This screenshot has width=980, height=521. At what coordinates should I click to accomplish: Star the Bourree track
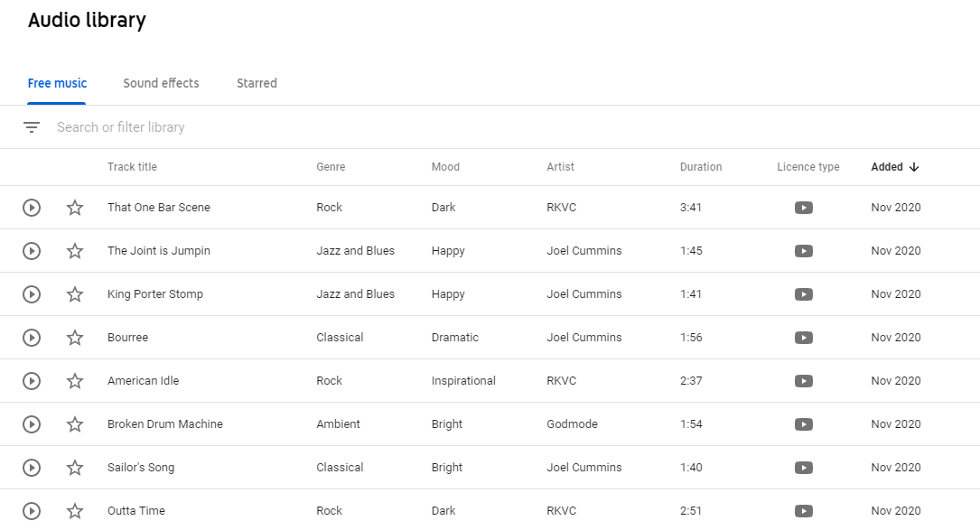point(75,338)
